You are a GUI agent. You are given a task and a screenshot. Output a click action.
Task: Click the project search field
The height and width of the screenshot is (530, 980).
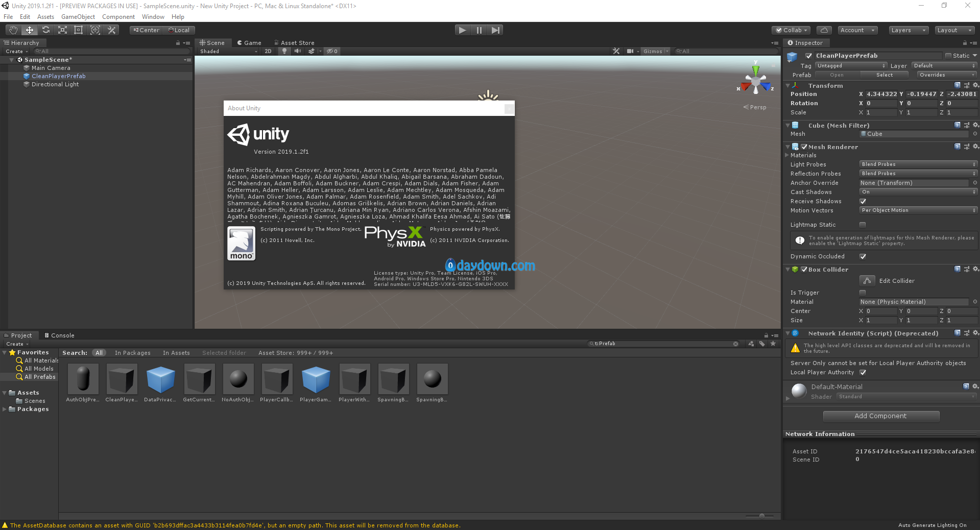tap(664, 344)
